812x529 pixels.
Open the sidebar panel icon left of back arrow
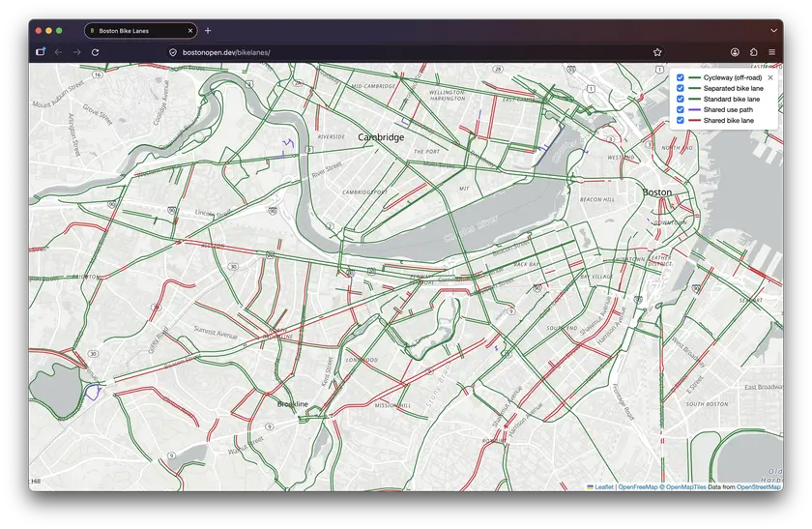coord(41,52)
